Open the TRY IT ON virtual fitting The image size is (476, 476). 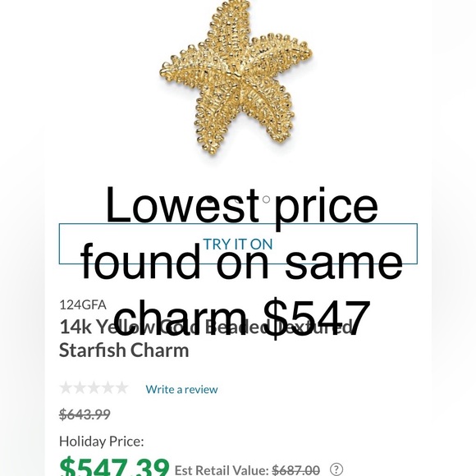(238, 244)
